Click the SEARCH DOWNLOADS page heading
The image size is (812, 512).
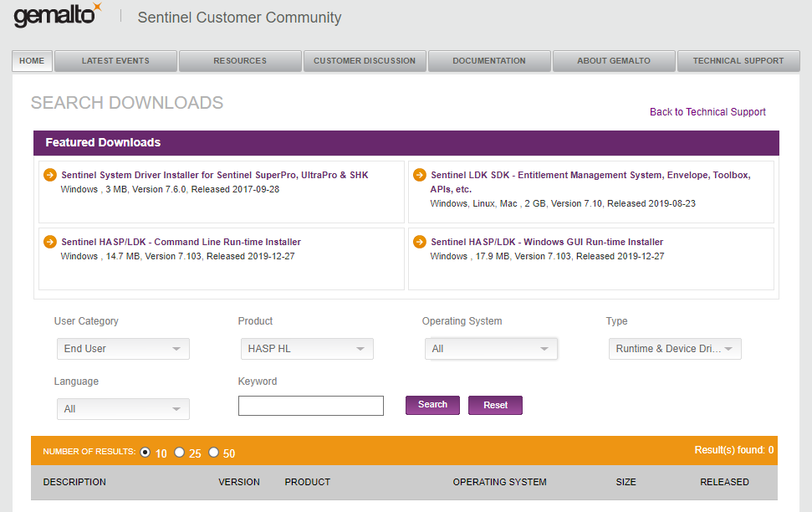(127, 103)
